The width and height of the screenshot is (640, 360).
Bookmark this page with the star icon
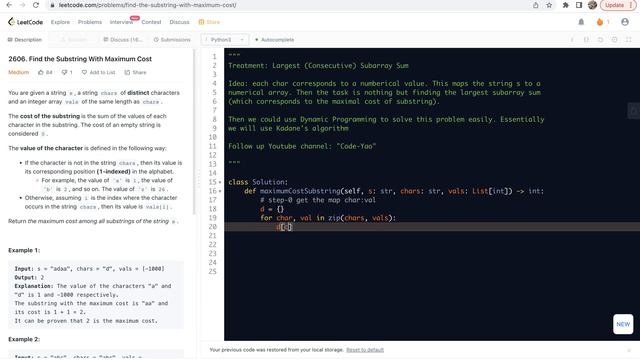(x=549, y=5)
